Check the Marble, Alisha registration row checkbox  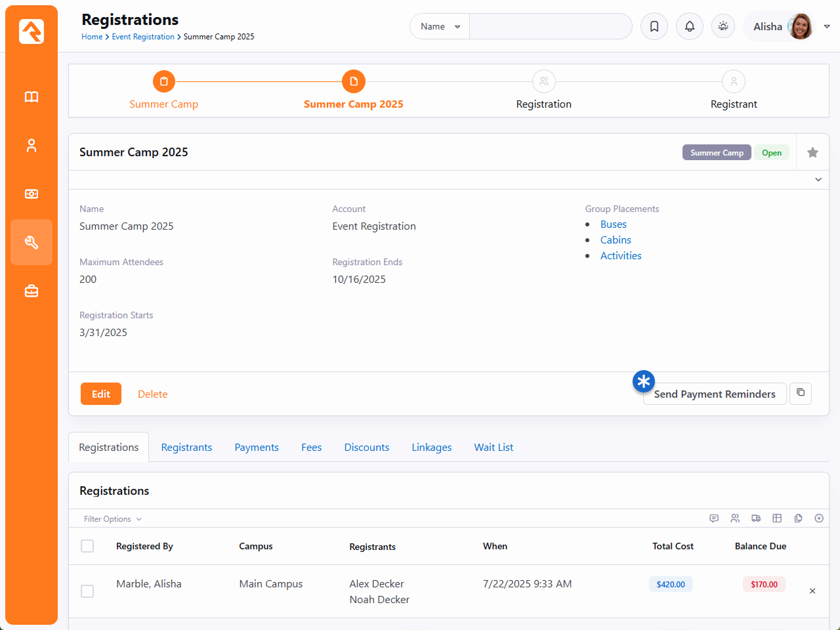coord(87,591)
